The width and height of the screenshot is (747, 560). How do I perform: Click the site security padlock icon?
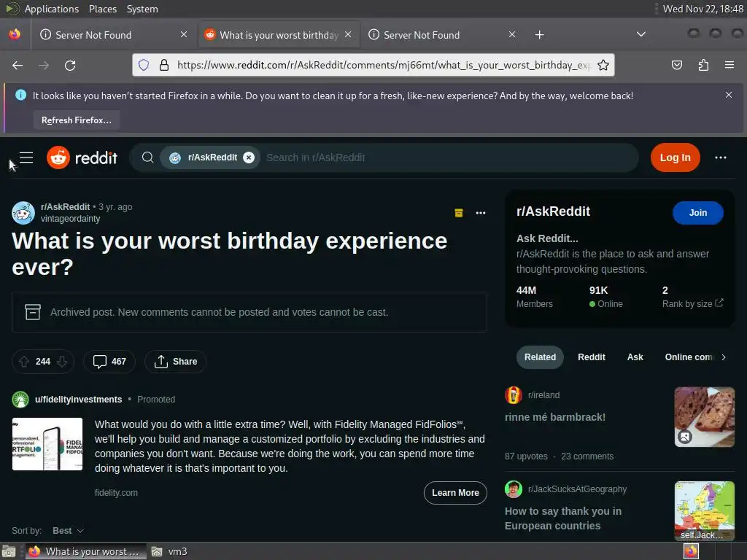(164, 65)
